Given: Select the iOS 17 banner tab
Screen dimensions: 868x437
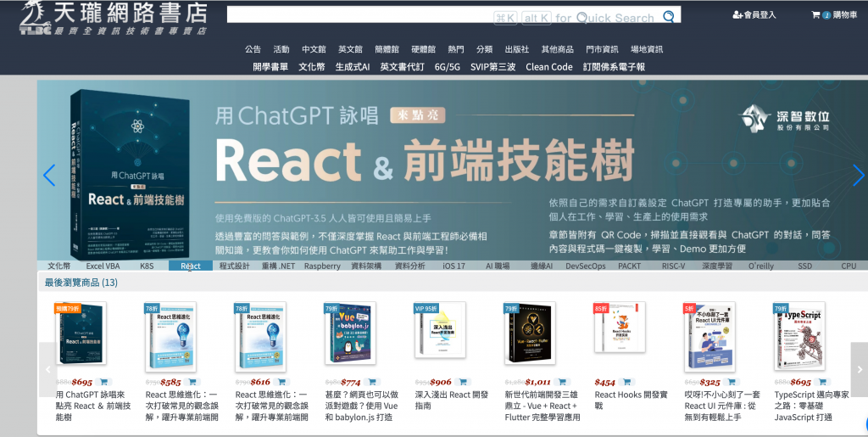Looking at the screenshot, I should click(x=454, y=266).
